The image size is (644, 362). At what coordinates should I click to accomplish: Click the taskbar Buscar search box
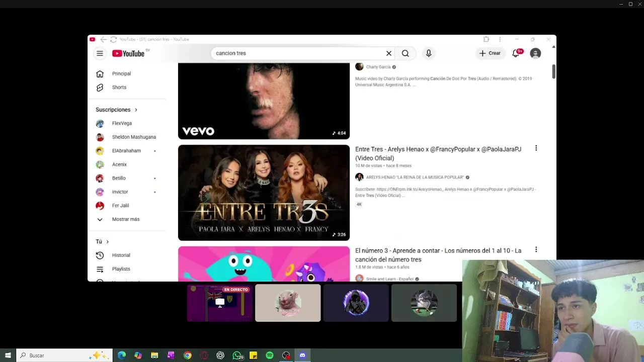pos(64,355)
